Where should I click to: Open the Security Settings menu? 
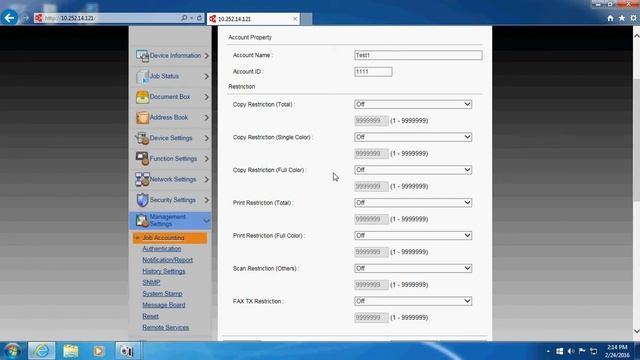[170, 200]
